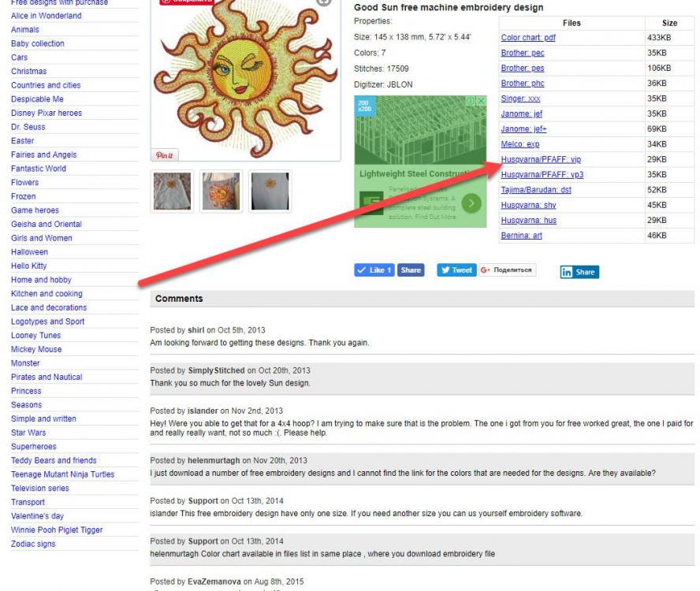700x591 pixels.
Task: Click the Facebook Like button
Action: click(374, 269)
